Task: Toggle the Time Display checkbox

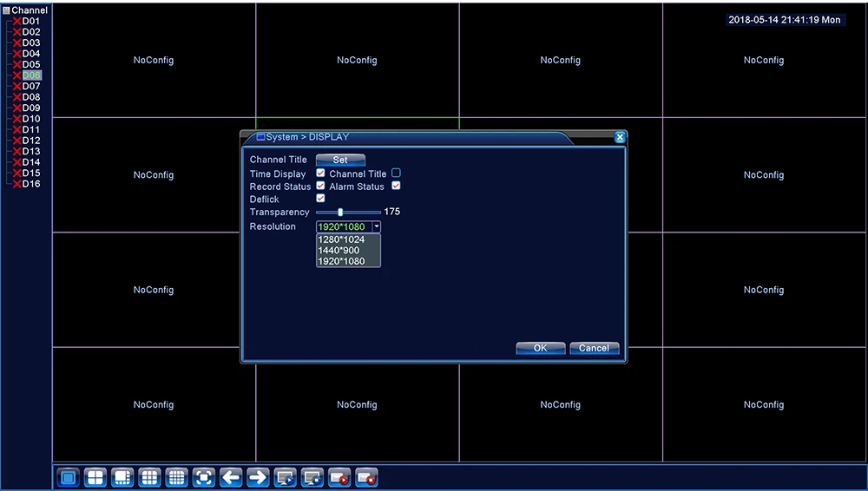Action: (x=320, y=173)
